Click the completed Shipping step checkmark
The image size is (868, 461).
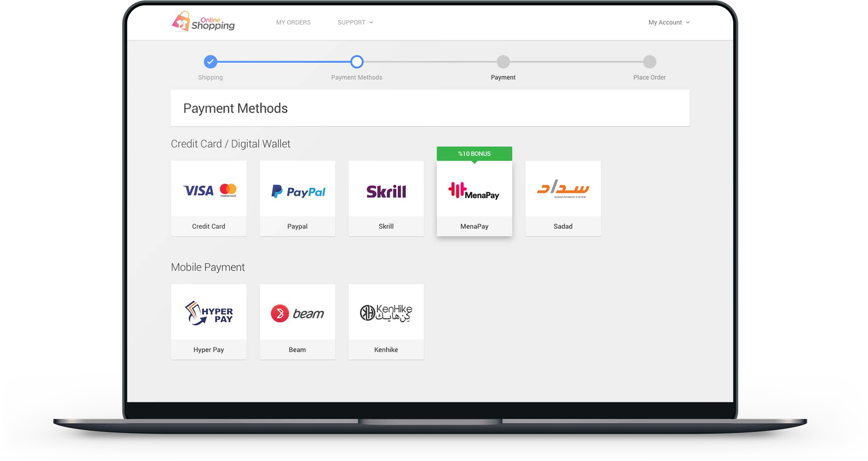click(x=211, y=62)
